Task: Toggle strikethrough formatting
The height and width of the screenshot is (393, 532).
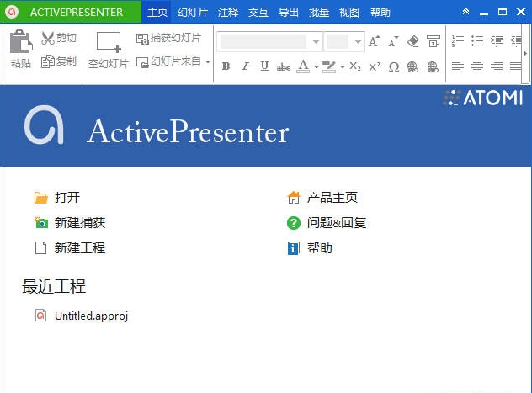Action: (x=284, y=66)
